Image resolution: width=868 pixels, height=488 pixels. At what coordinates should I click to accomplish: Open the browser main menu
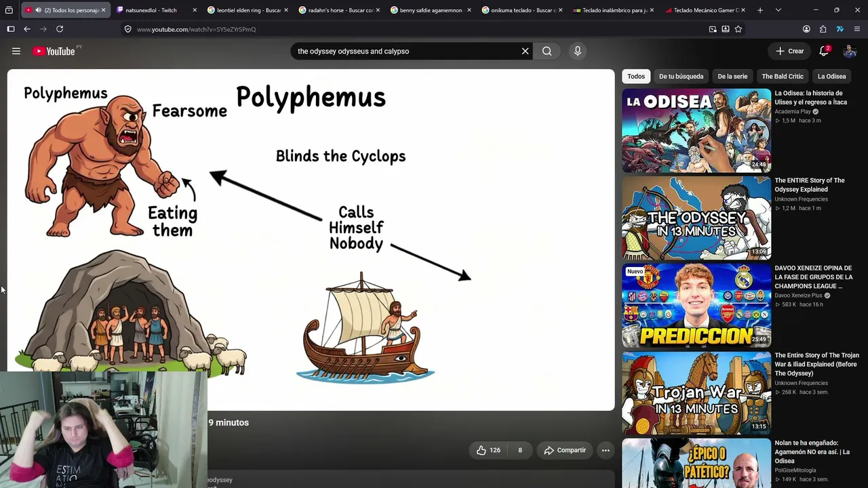[857, 29]
